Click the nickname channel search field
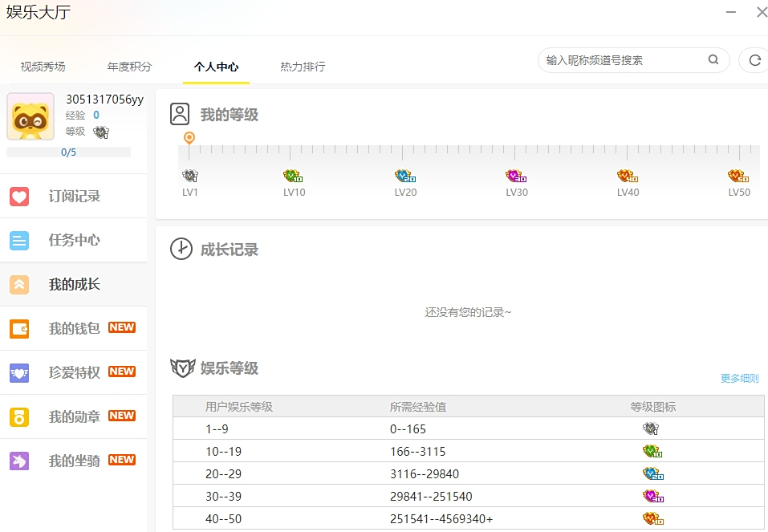The width and height of the screenshot is (768, 532). 622,60
